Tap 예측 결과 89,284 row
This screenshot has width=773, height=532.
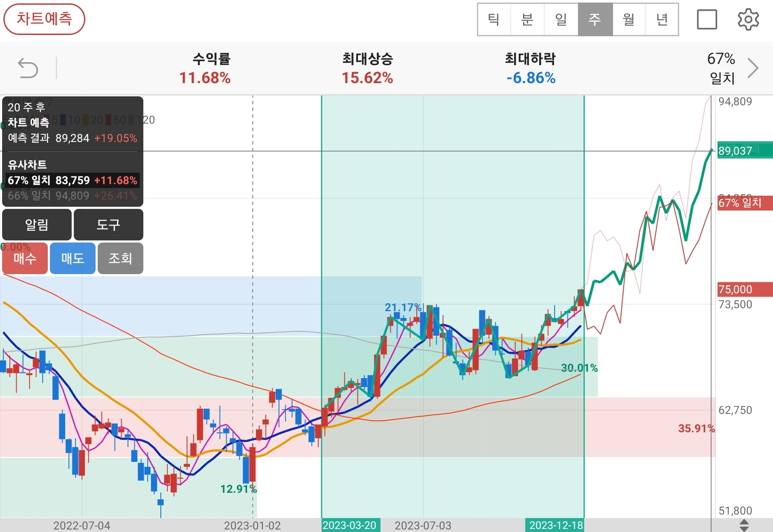[73, 138]
